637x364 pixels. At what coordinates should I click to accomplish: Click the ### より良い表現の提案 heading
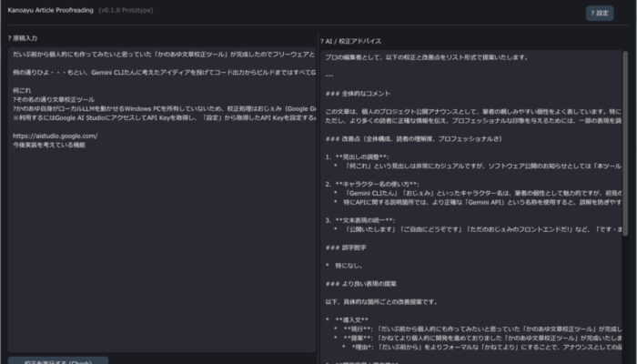pos(360,284)
